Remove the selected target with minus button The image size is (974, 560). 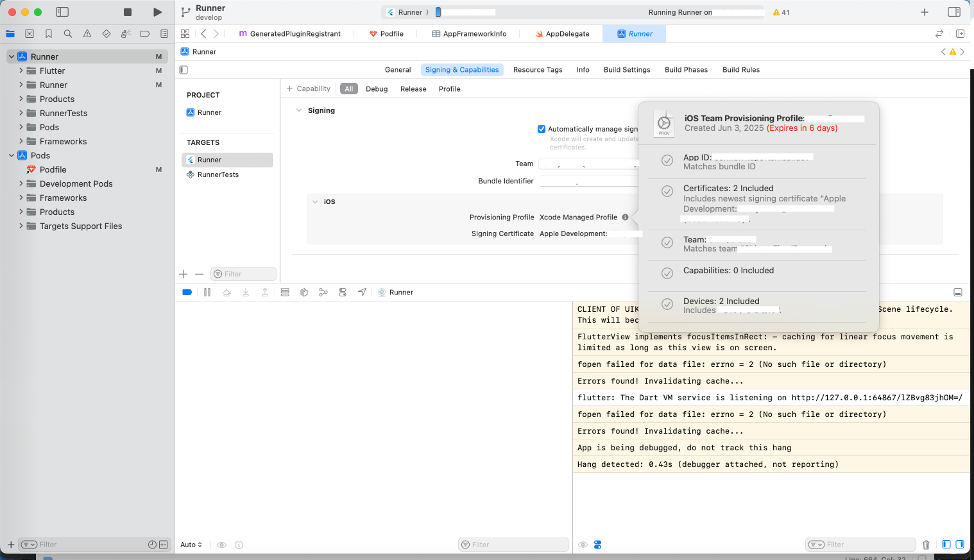tap(200, 274)
